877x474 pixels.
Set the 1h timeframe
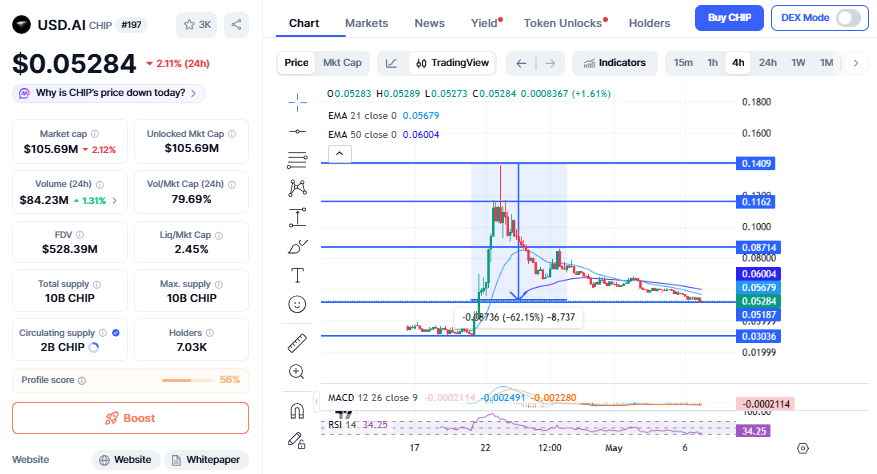713,63
